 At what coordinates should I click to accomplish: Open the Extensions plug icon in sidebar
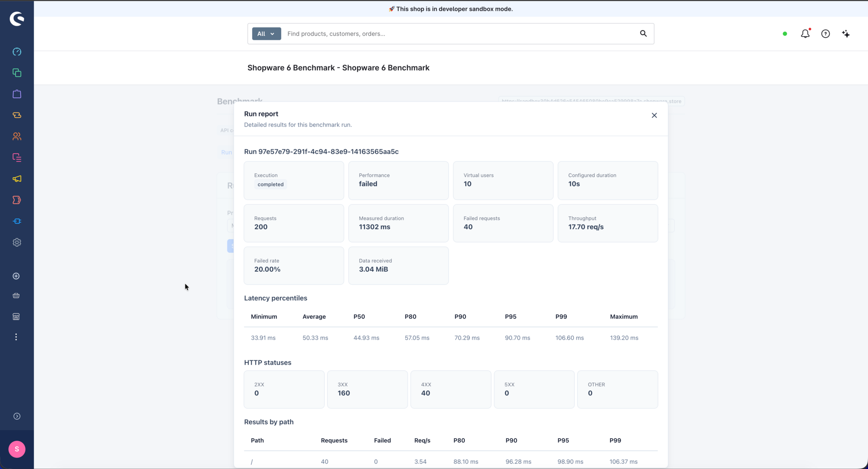[x=17, y=221]
